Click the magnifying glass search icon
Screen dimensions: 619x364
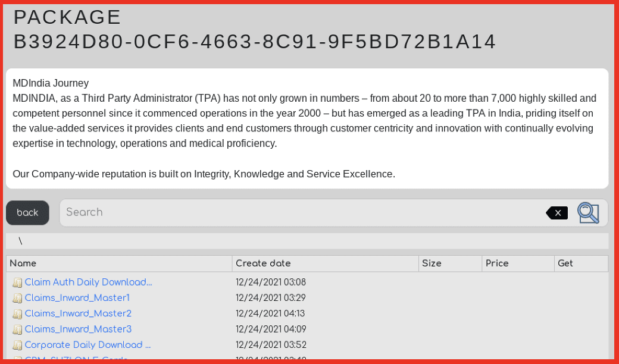point(588,213)
